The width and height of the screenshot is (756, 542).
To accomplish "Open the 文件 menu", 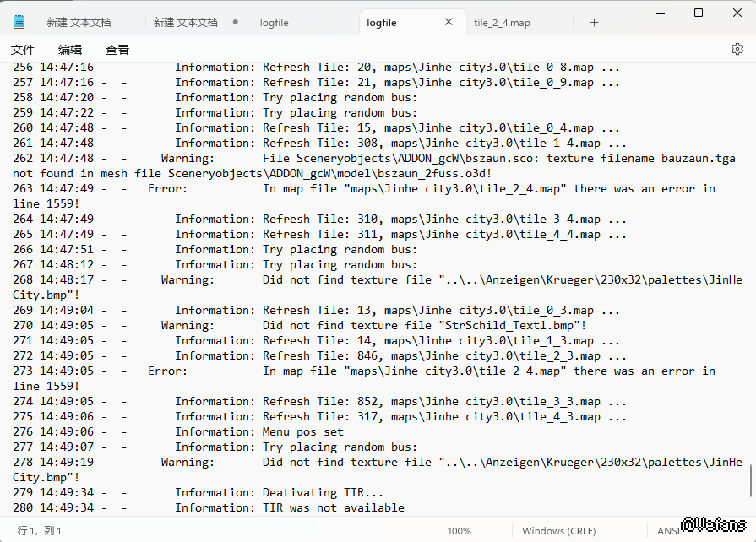I will [x=23, y=50].
